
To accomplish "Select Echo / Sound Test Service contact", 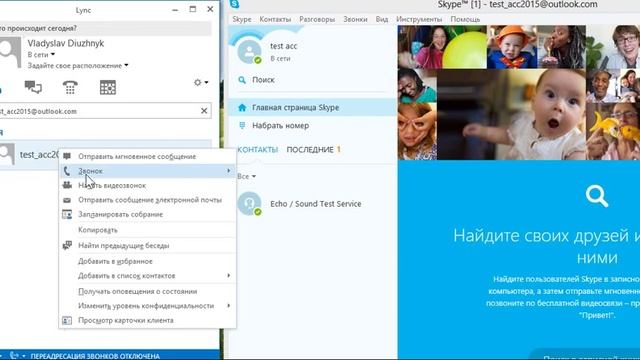I will pyautogui.click(x=313, y=204).
